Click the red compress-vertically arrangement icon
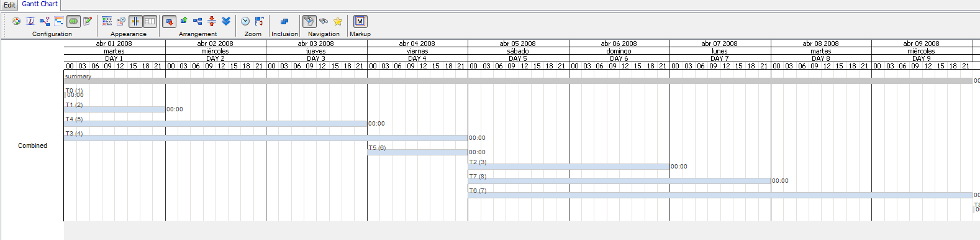The width and height of the screenshot is (980, 240). click(212, 21)
